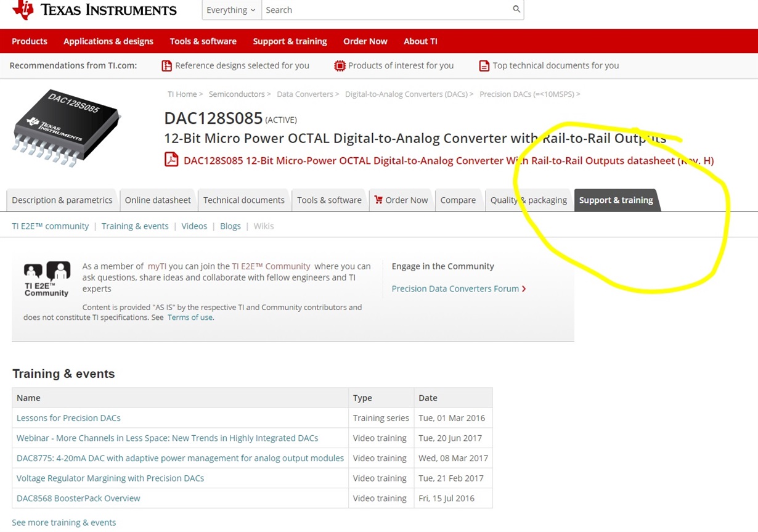Open the Terms of use link
Screen dimensions: 758x532
click(190, 317)
